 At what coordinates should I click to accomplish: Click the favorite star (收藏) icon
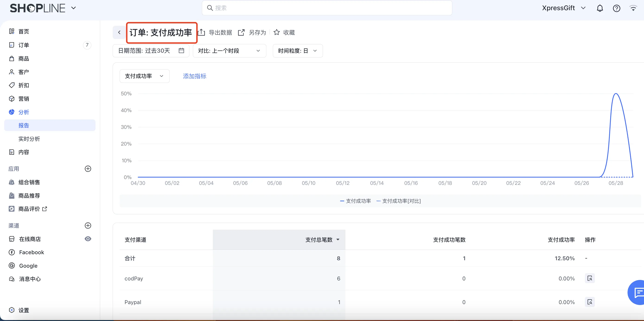[277, 32]
